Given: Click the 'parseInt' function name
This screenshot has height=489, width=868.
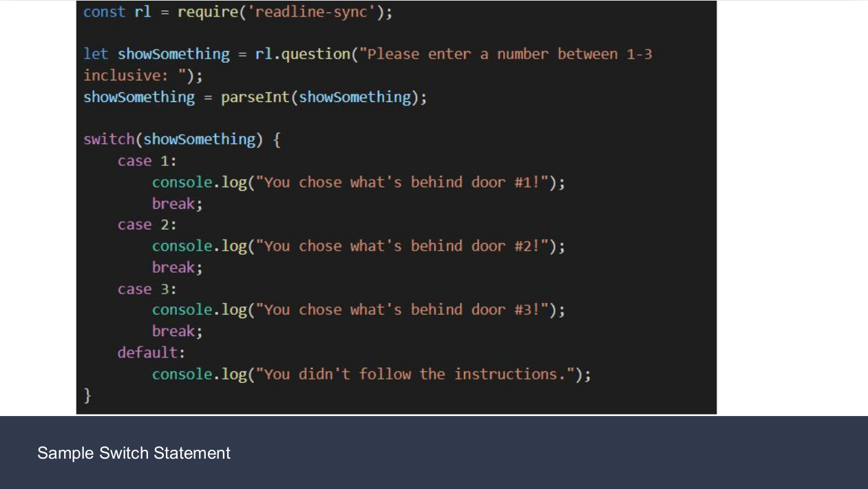Looking at the screenshot, I should point(255,97).
